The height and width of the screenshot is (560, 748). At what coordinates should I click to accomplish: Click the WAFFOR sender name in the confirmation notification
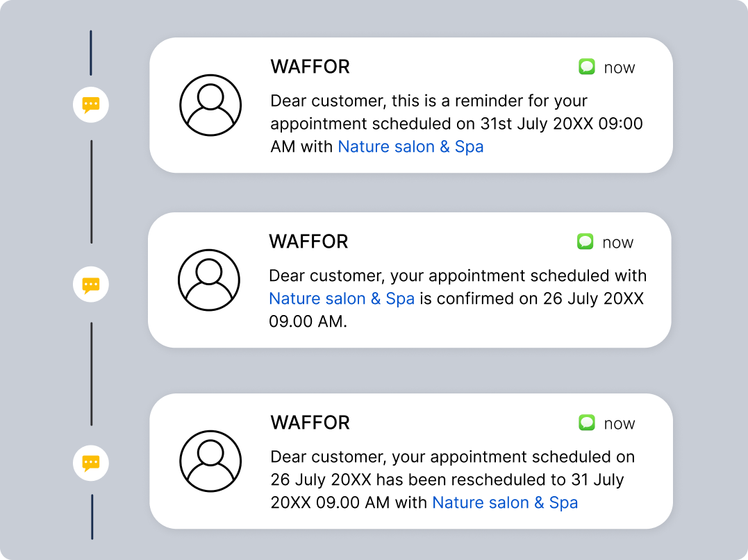coord(308,241)
